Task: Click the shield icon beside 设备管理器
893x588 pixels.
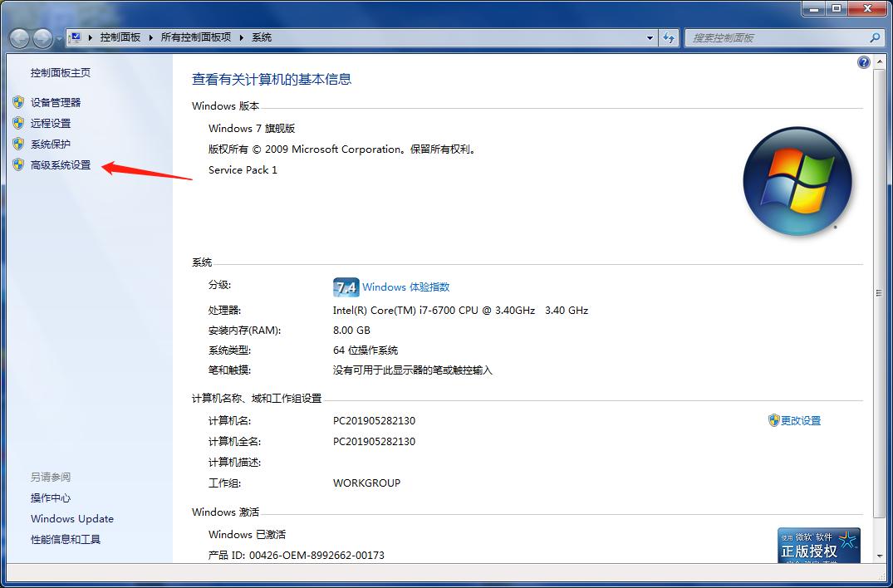Action: click(19, 102)
